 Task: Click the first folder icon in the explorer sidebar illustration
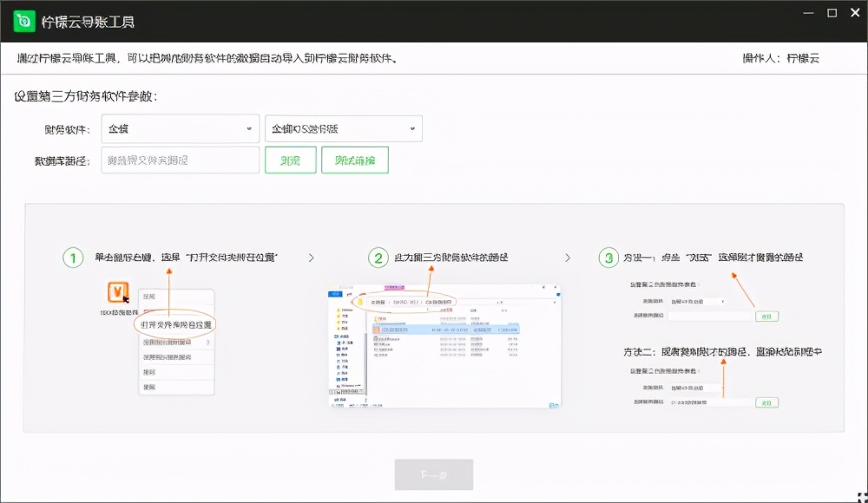[x=339, y=310]
